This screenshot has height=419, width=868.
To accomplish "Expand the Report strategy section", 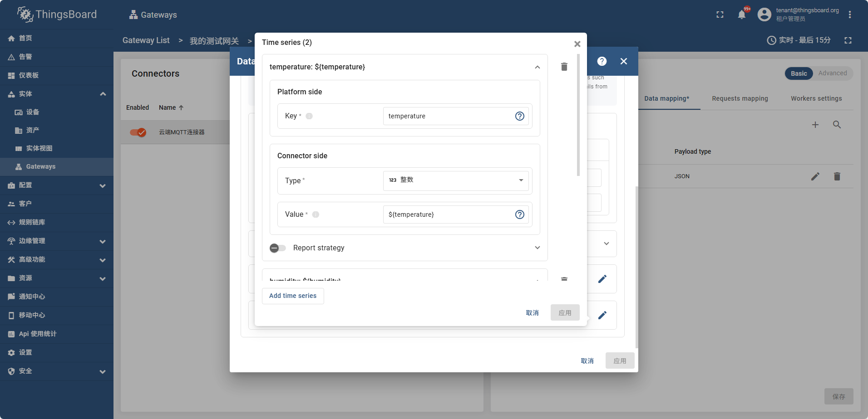I will (537, 248).
